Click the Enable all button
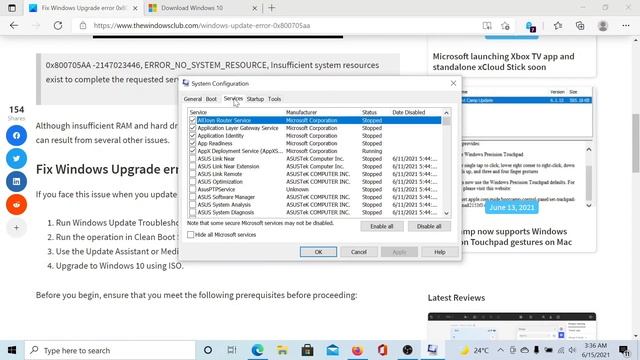The image size is (640, 360). tap(382, 226)
